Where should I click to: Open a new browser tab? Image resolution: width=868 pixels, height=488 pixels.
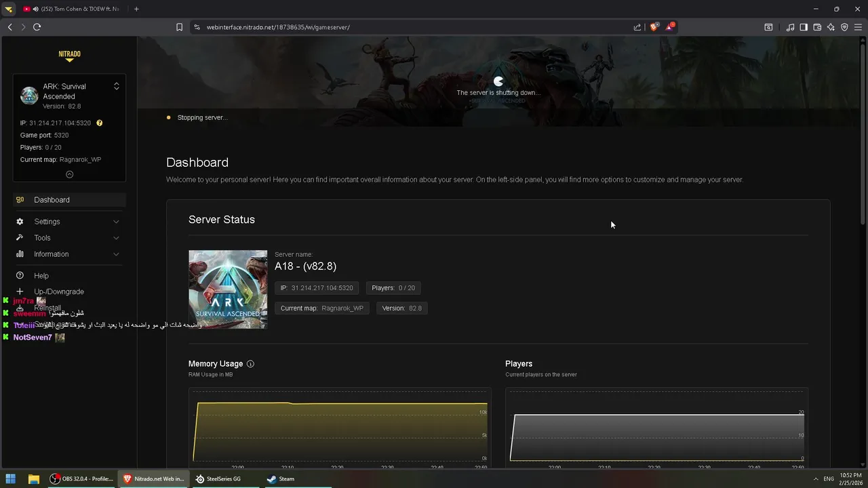(x=136, y=9)
